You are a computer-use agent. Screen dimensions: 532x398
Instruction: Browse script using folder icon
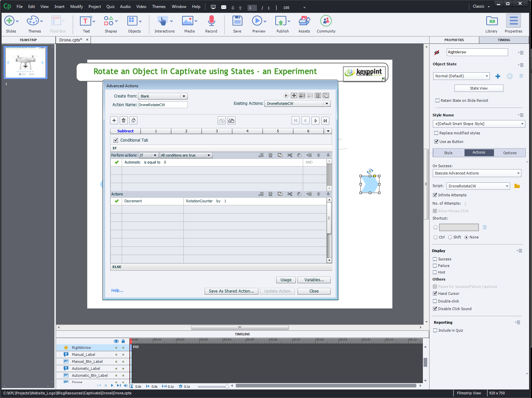point(517,186)
